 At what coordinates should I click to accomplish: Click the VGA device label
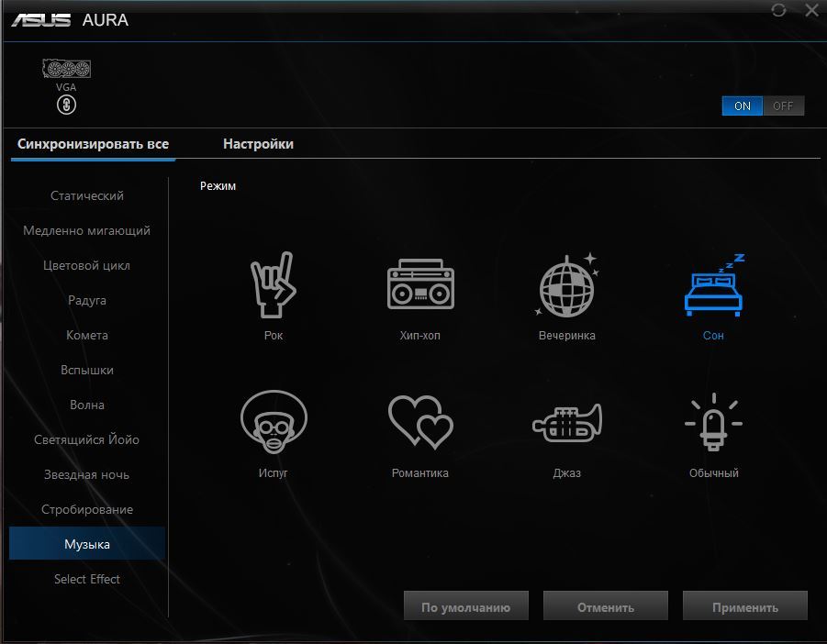(x=66, y=87)
